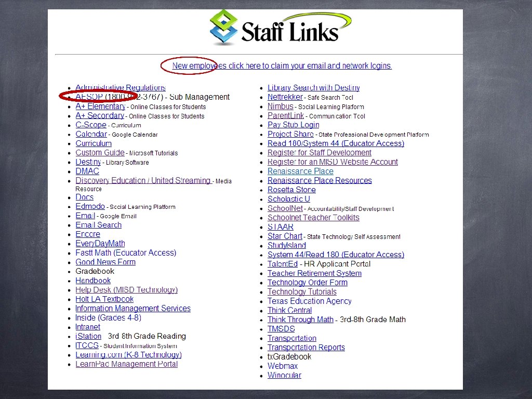The height and width of the screenshot is (399, 532).
Task: Open the AESOP sub management link
Action: (x=89, y=97)
